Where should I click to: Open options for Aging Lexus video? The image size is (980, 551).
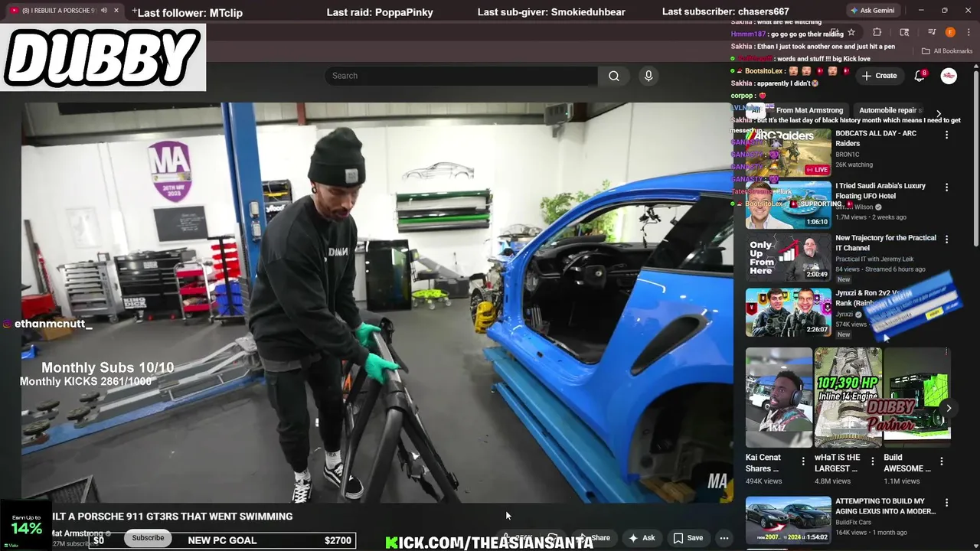click(x=946, y=502)
